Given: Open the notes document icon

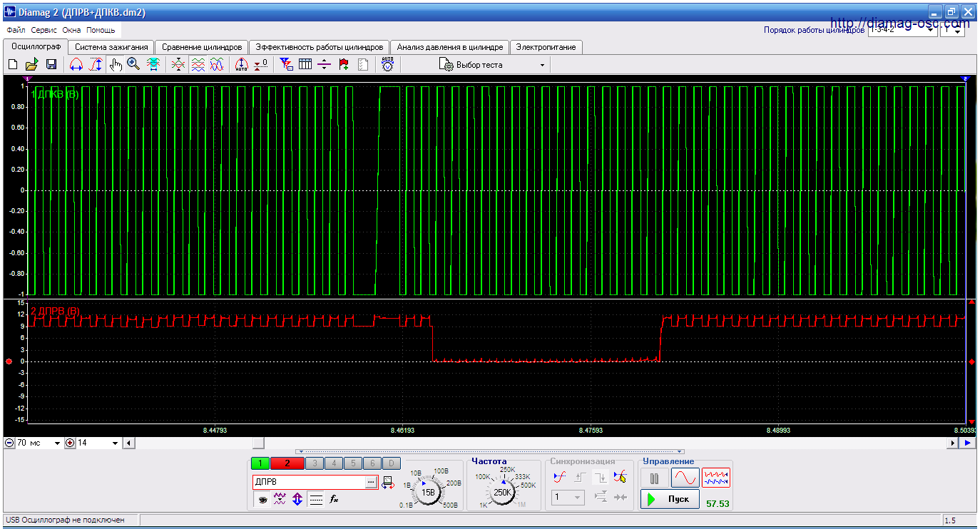Looking at the screenshot, I should tap(363, 65).
